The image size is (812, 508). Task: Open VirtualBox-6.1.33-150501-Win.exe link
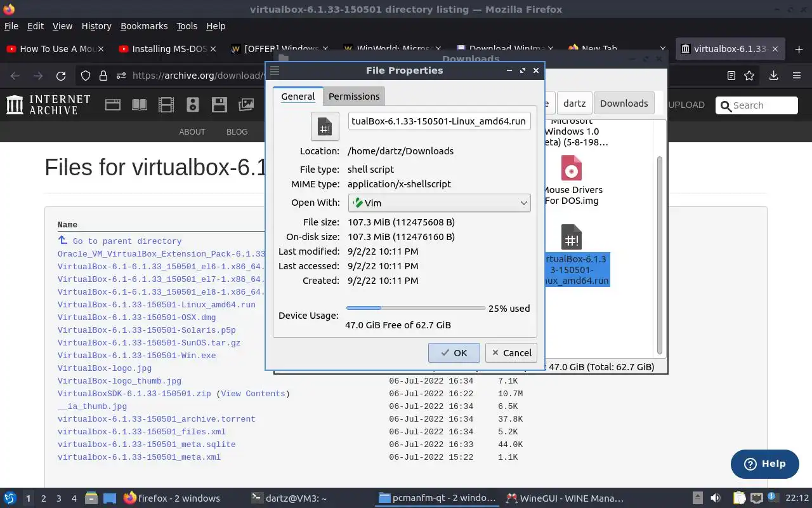point(136,356)
